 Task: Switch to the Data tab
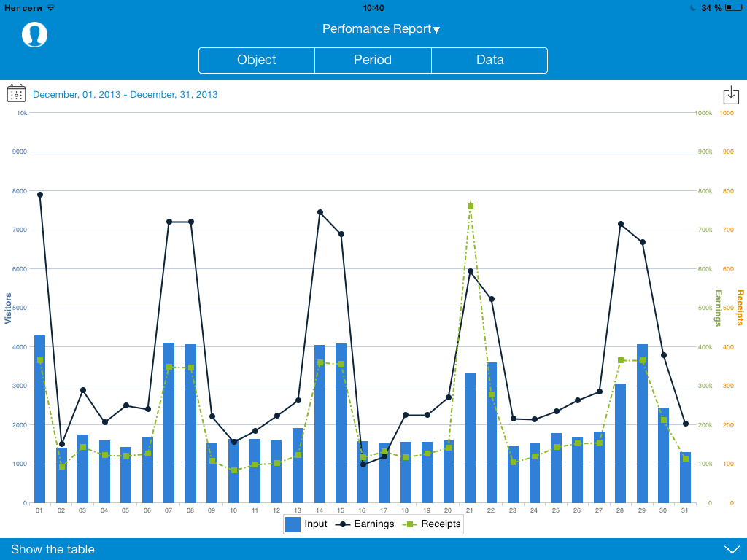[x=489, y=60]
